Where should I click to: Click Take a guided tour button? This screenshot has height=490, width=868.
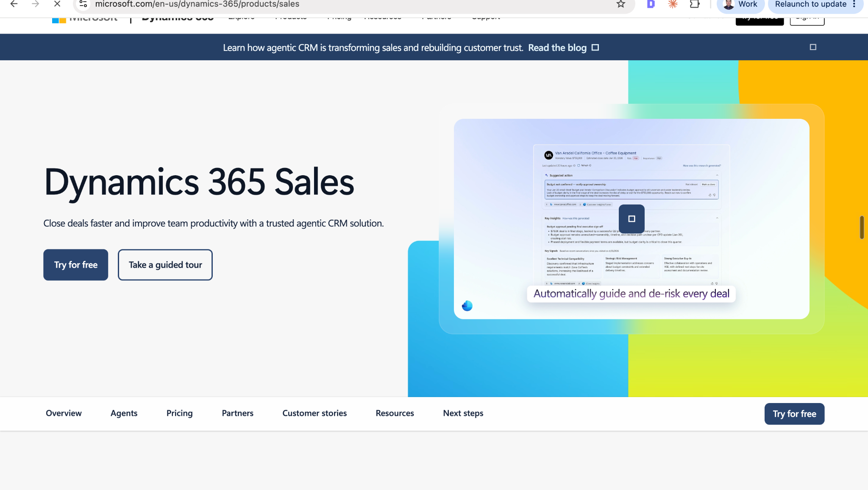point(165,265)
